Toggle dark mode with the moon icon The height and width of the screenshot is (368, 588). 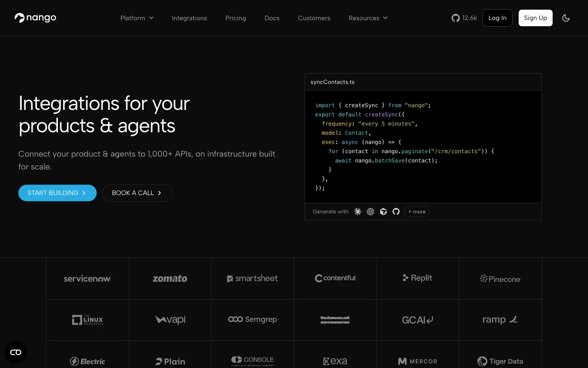(566, 18)
